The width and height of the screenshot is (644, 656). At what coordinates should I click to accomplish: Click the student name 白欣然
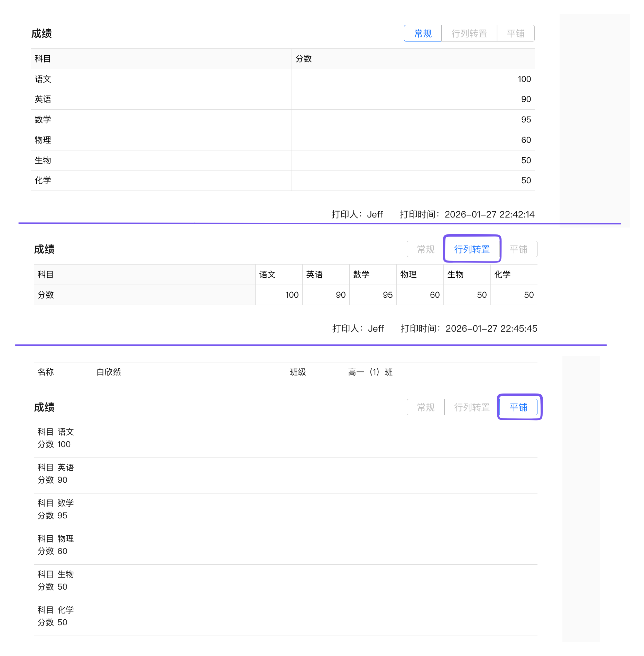pos(109,372)
